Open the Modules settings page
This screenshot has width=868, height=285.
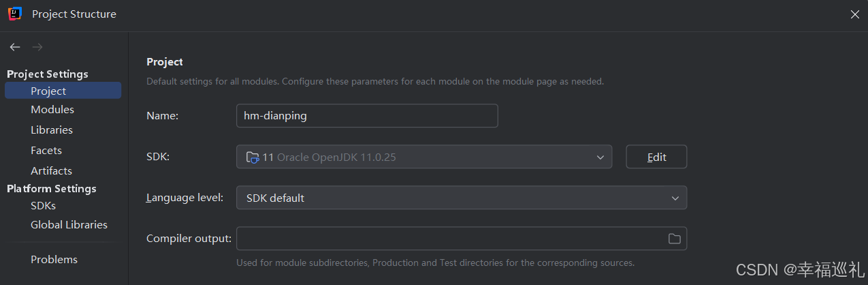pyautogui.click(x=52, y=110)
